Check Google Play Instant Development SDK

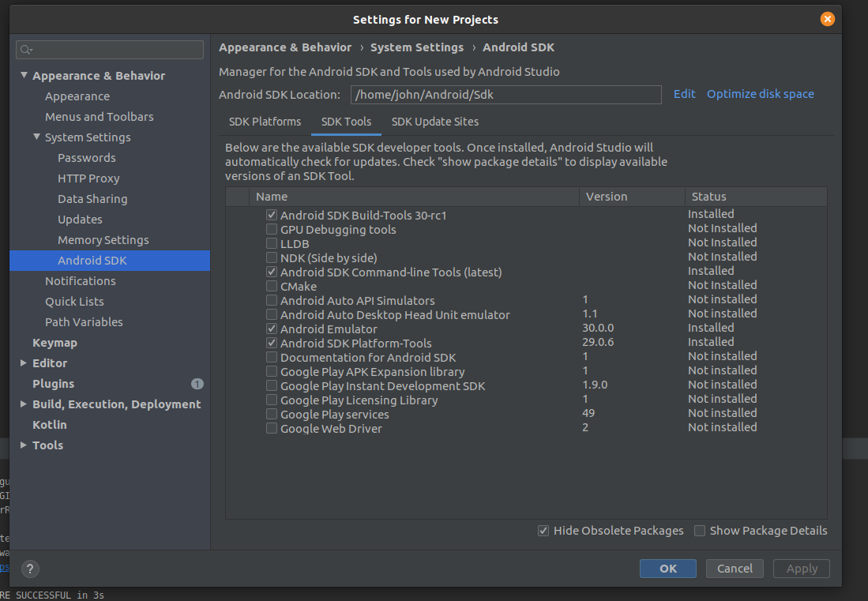[271, 385]
